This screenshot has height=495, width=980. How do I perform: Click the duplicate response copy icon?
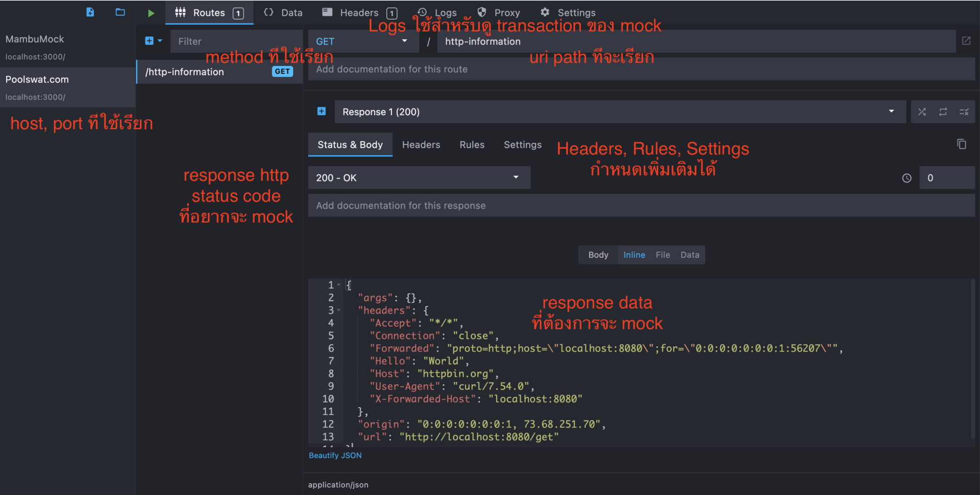(961, 144)
